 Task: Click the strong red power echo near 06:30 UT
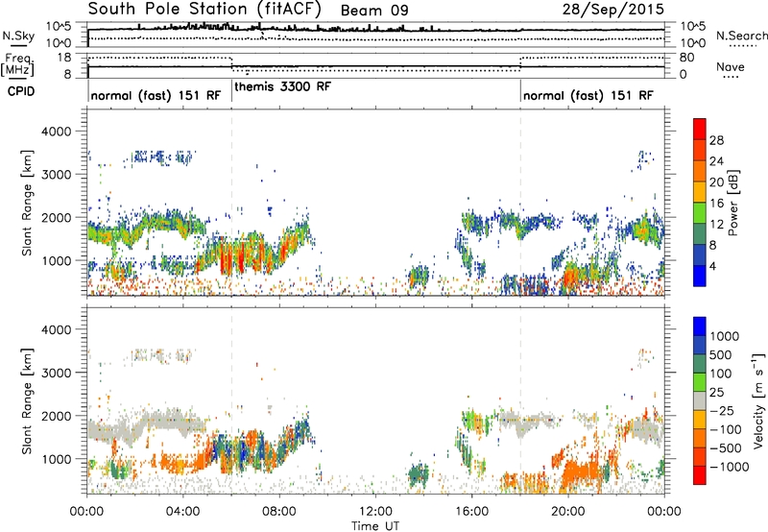click(x=240, y=258)
